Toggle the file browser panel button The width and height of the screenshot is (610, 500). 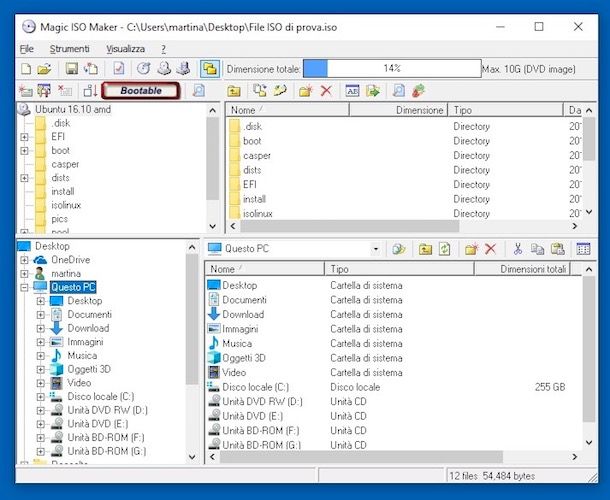click(x=210, y=69)
